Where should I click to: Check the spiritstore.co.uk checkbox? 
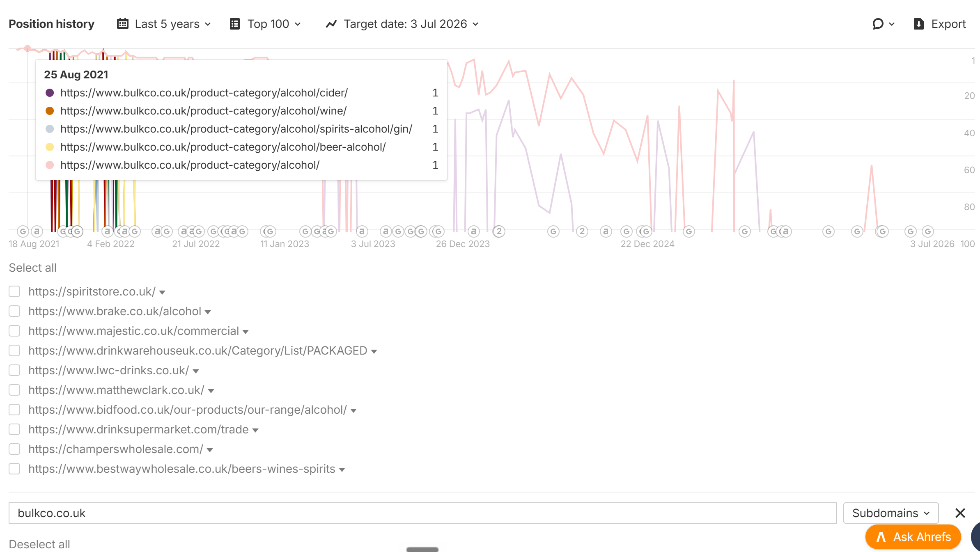(14, 291)
